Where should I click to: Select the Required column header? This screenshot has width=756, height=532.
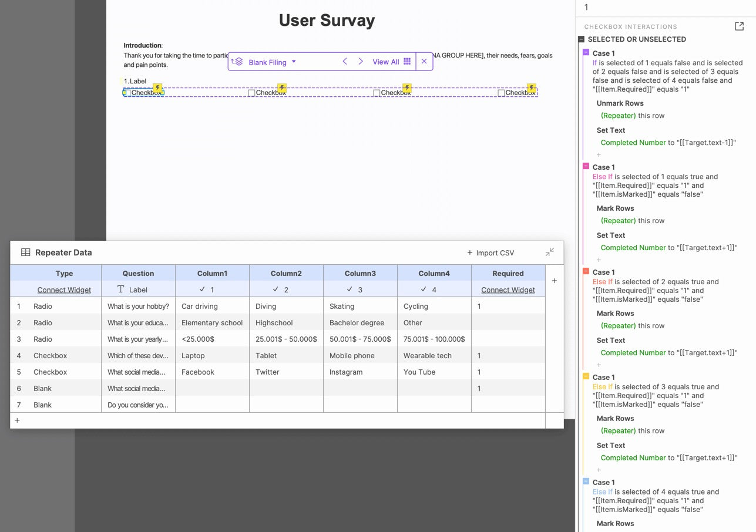click(x=508, y=273)
